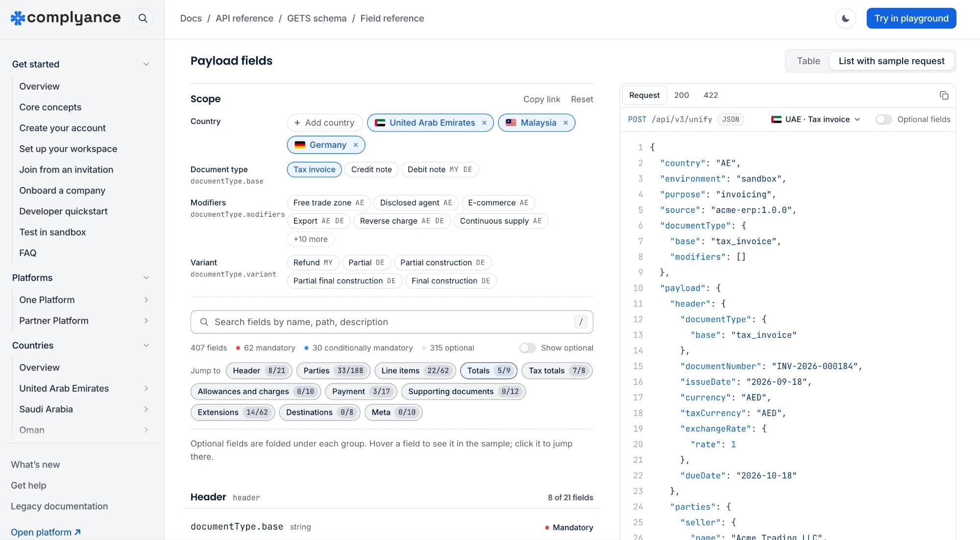Select the Tax invoice document type chip
The image size is (980, 540).
[314, 169]
